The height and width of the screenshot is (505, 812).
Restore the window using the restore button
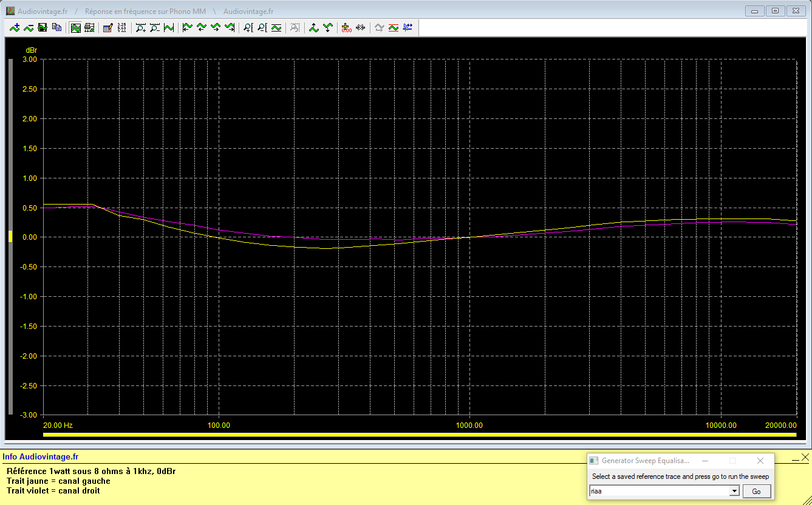tap(775, 10)
